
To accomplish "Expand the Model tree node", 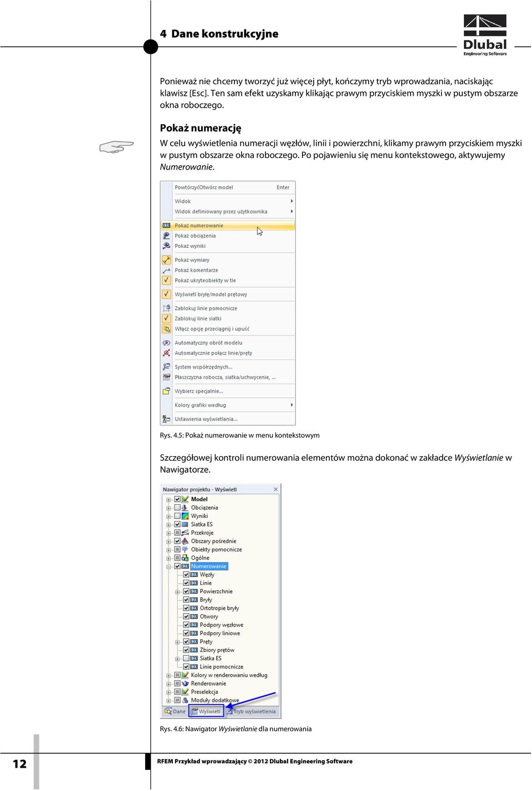I will [x=168, y=499].
